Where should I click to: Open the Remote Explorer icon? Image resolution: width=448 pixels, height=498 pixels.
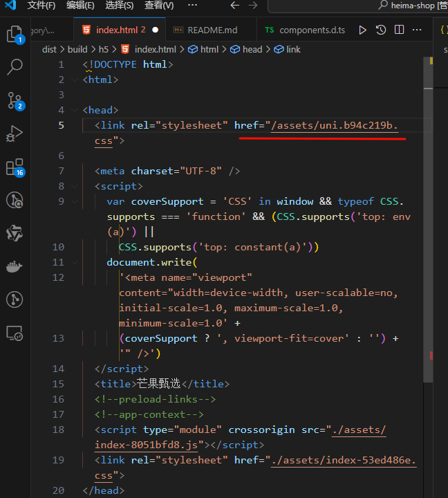[x=15, y=333]
